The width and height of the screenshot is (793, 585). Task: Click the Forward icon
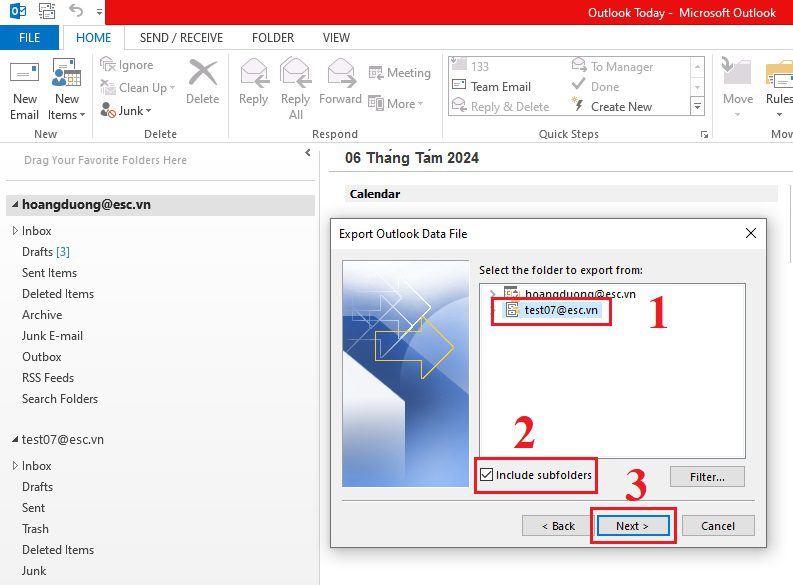click(x=341, y=72)
